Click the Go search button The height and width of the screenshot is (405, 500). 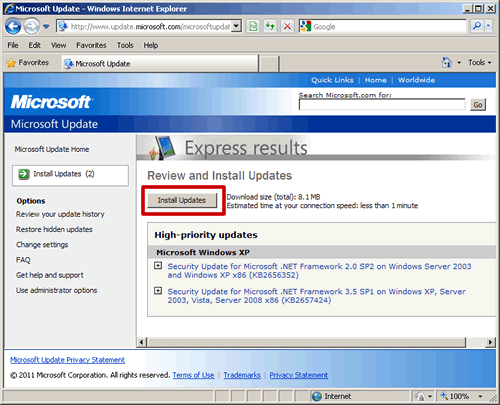pyautogui.click(x=478, y=105)
